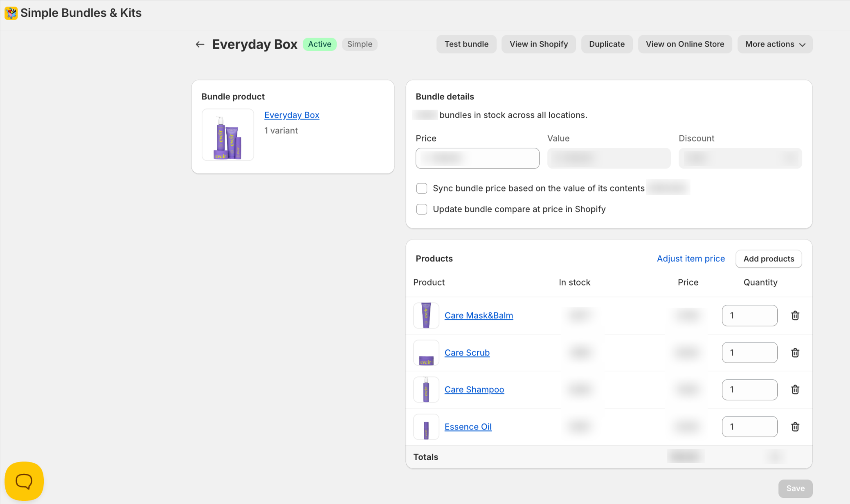Remove Care Scrub using trash icon
Image resolution: width=850 pixels, height=504 pixels.
coord(795,353)
